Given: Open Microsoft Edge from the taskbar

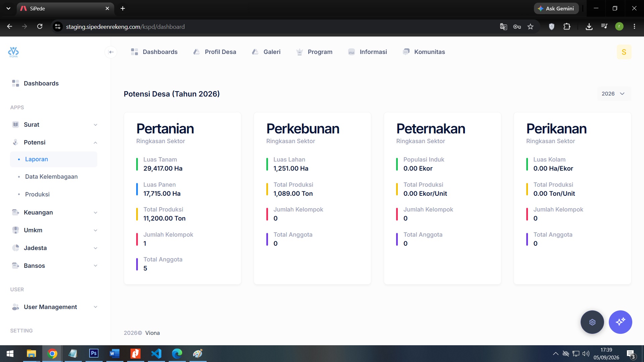Looking at the screenshot, I should (x=177, y=353).
